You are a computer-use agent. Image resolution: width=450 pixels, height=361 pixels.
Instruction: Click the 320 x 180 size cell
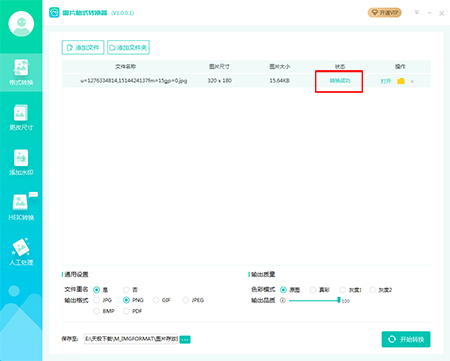tap(219, 81)
